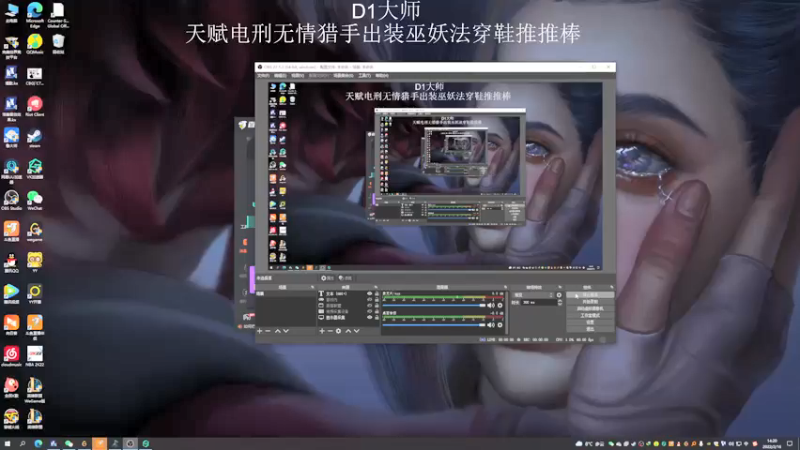Open the Scene Collection menu in OBS

coord(343,76)
